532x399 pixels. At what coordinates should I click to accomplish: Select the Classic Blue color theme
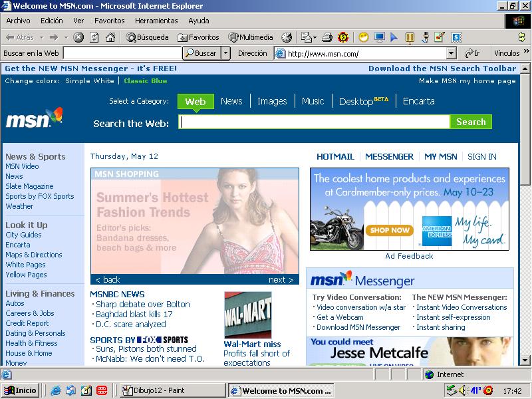[145, 80]
